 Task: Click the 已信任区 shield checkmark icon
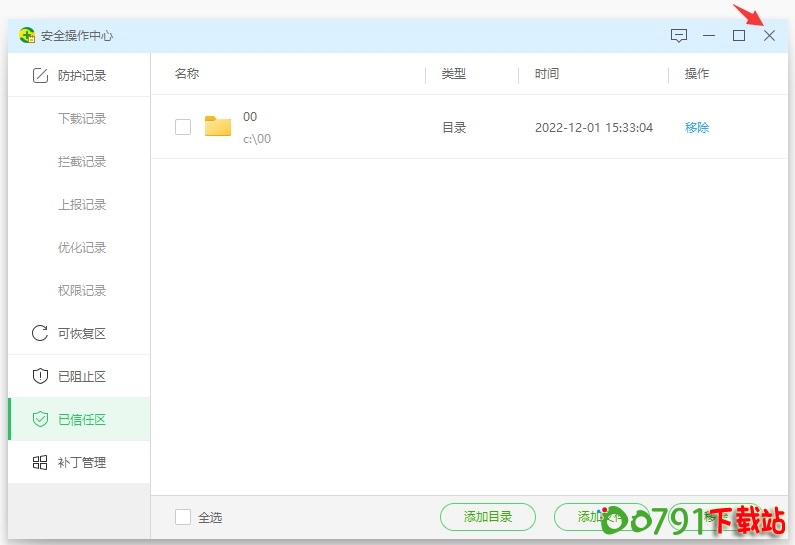(40, 419)
